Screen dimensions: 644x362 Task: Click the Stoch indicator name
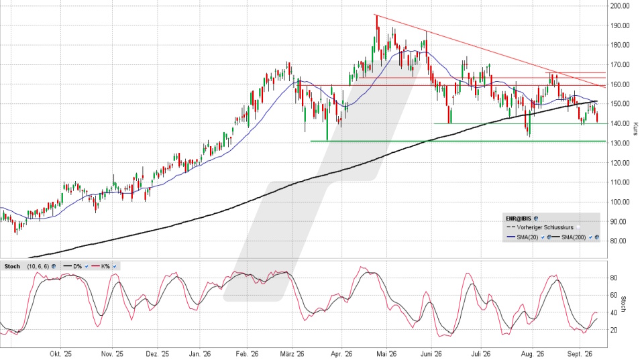(12, 266)
